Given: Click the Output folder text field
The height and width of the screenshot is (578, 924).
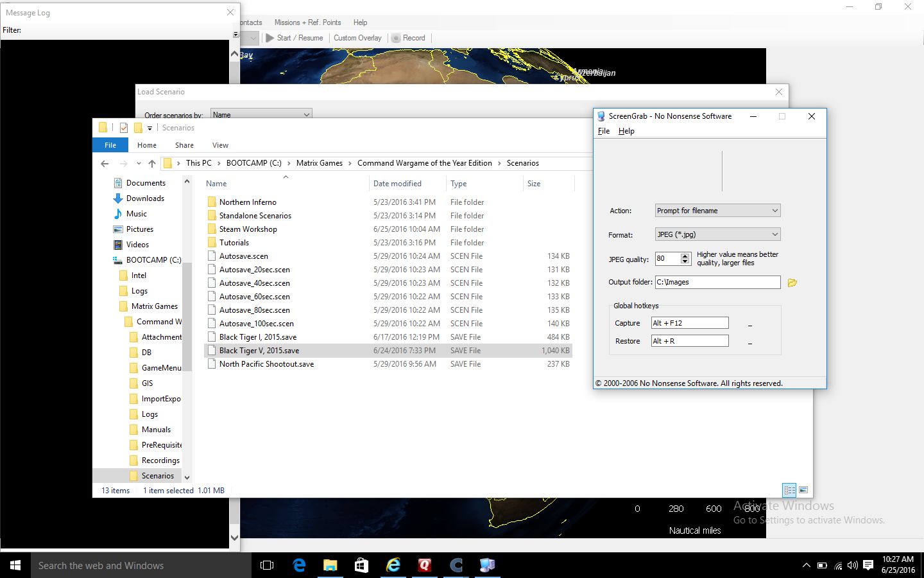Looking at the screenshot, I should 717,282.
